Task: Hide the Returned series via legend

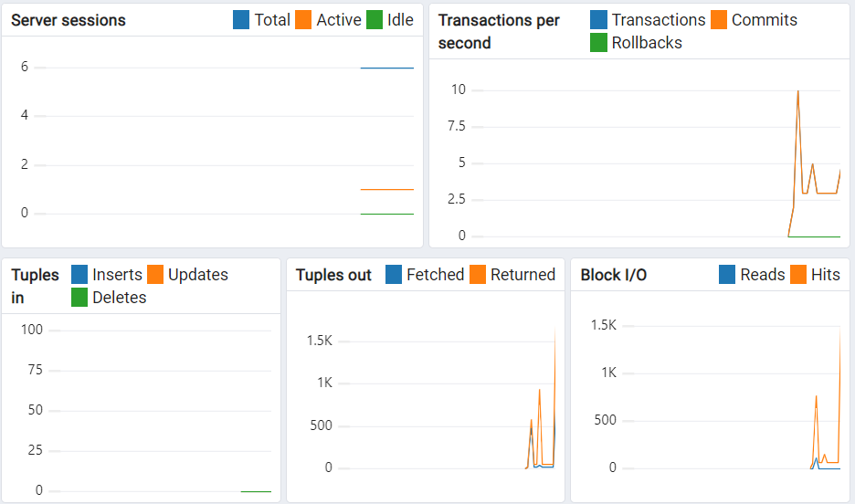Action: coord(522,275)
